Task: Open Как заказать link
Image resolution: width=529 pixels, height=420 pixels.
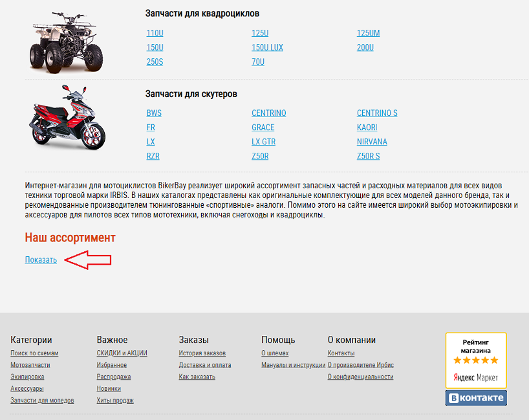Action: coord(197,377)
